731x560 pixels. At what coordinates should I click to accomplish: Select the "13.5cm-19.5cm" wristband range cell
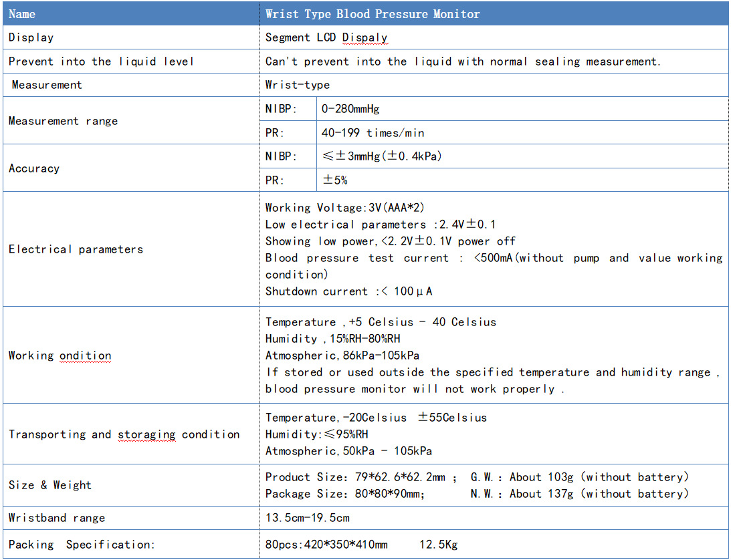coord(308,518)
